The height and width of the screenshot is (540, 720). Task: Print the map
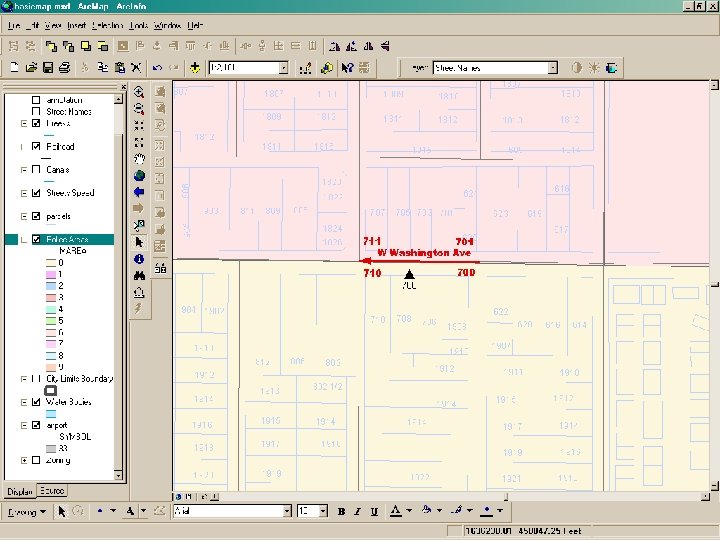(x=65, y=68)
